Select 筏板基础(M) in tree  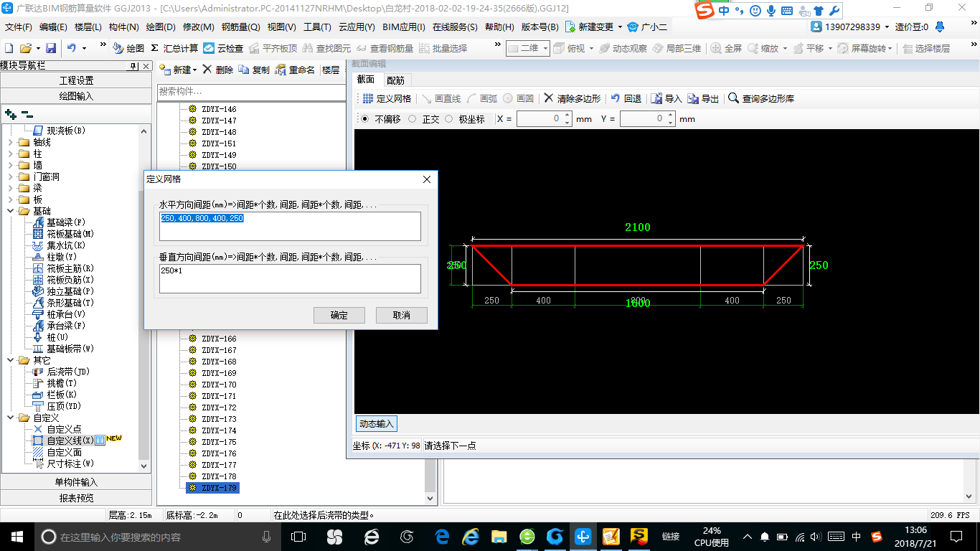[x=63, y=234]
